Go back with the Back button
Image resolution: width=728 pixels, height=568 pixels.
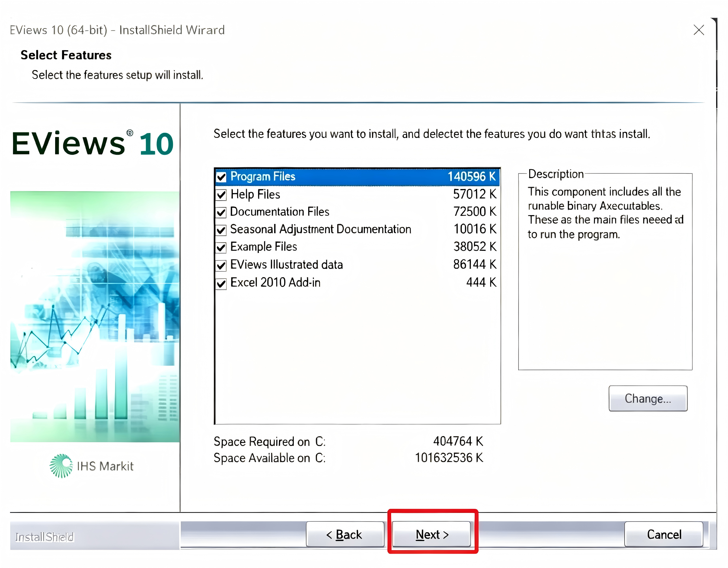click(x=345, y=534)
